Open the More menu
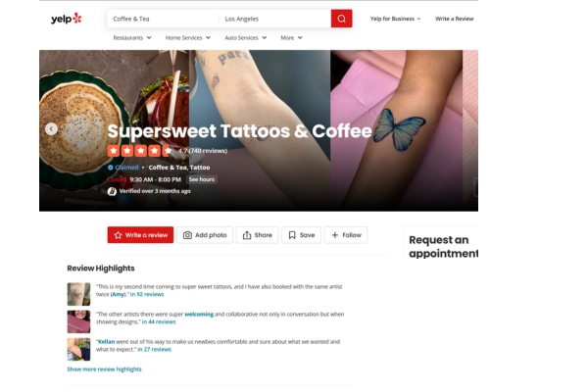This screenshot has height=392, width=588. point(291,37)
